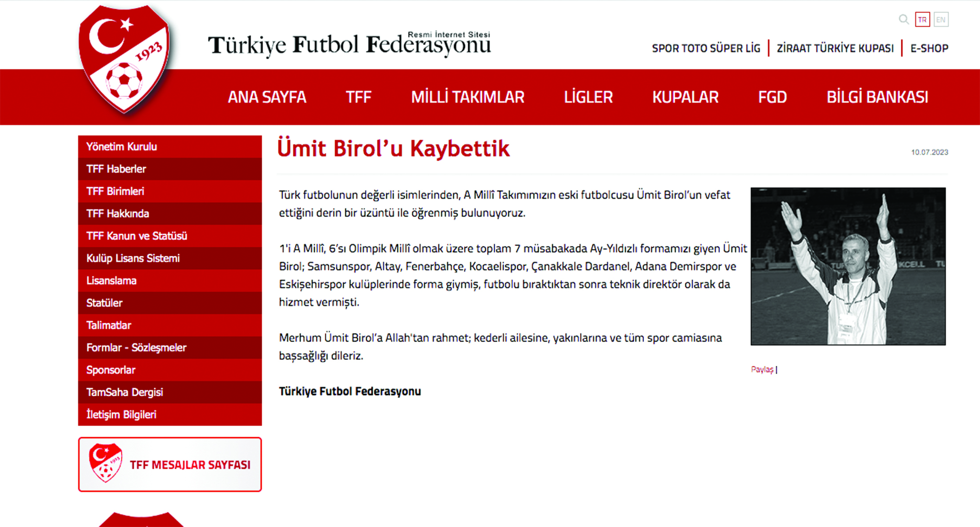Open LİGLER menu
Viewport: 980px width, 527px height.
588,97
